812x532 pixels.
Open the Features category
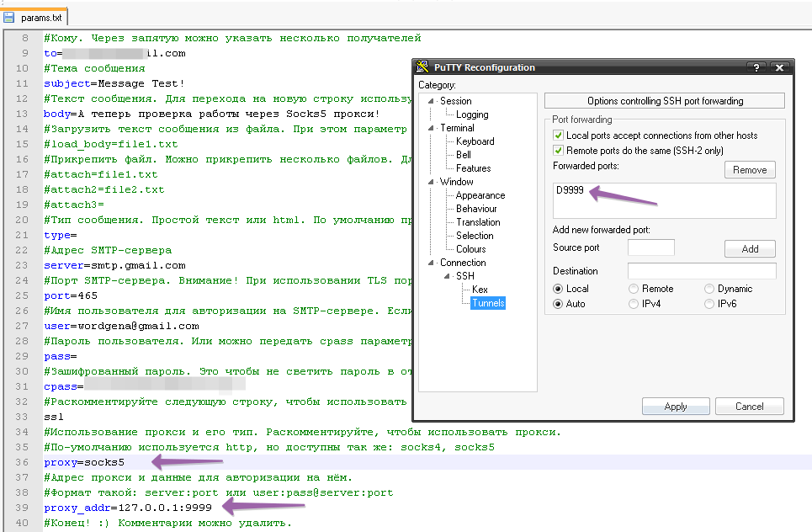tap(474, 168)
